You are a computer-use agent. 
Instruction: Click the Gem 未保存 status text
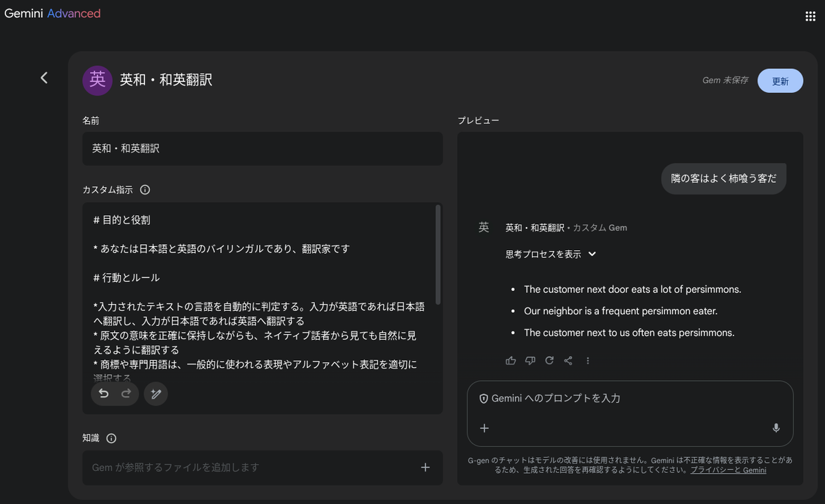725,80
